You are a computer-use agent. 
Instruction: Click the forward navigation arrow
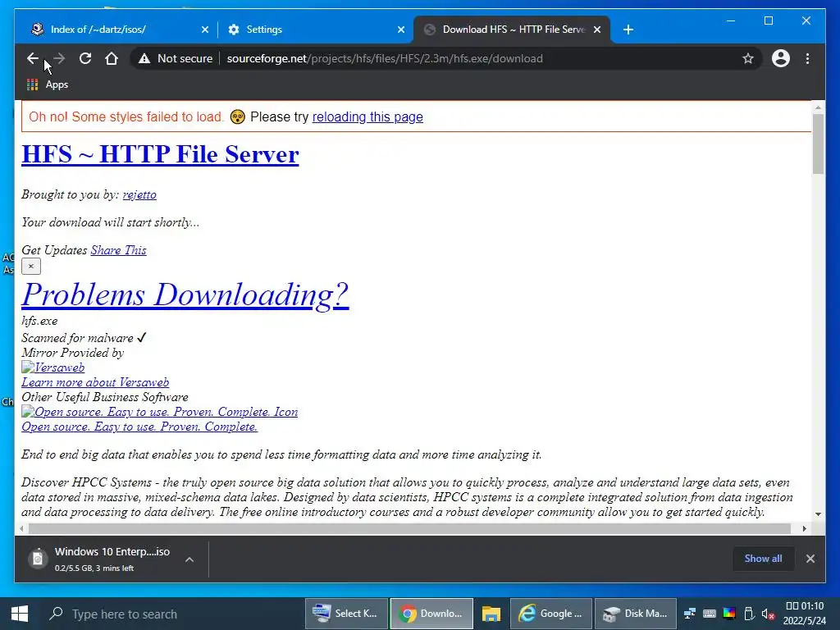tap(59, 58)
